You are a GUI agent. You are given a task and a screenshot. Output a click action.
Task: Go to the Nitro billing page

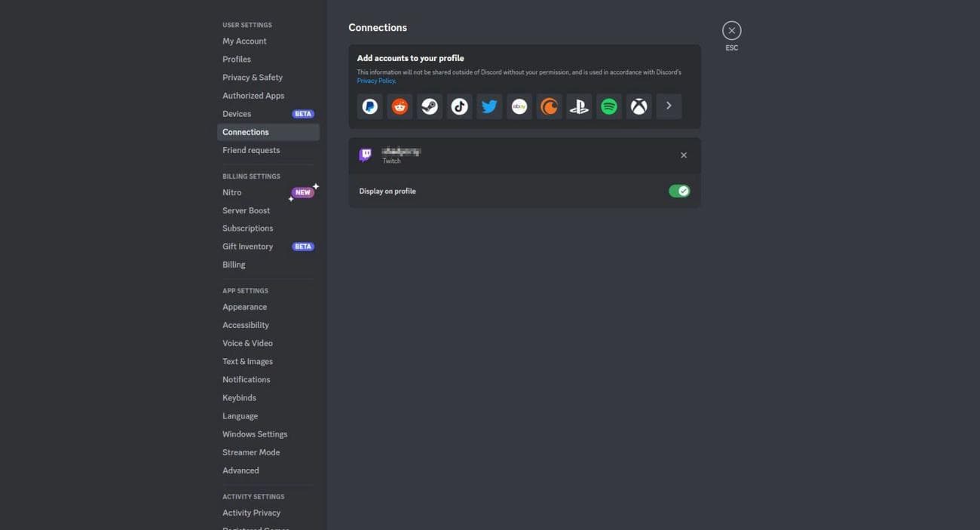[233, 192]
